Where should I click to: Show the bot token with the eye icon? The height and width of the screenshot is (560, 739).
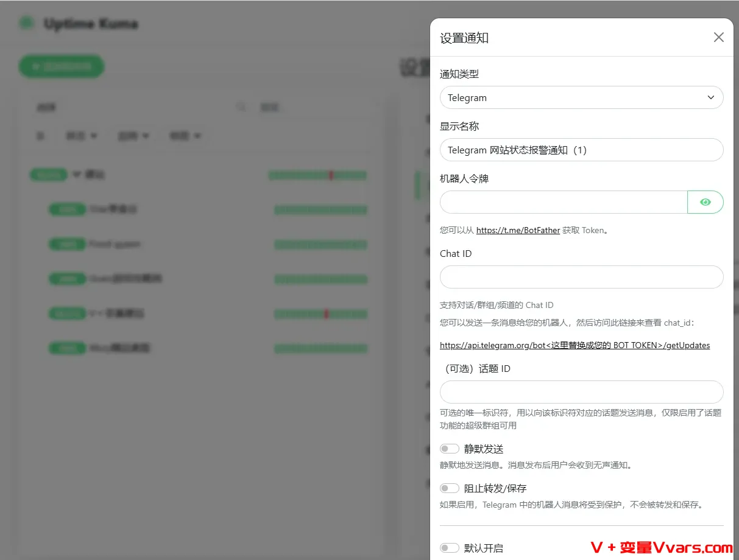[x=705, y=202]
